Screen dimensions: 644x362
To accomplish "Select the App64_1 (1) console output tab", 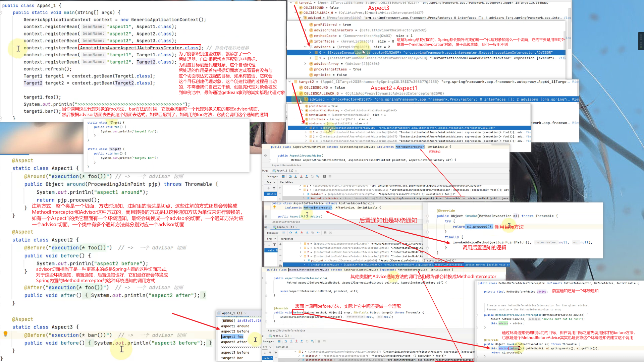I will click(x=232, y=313).
